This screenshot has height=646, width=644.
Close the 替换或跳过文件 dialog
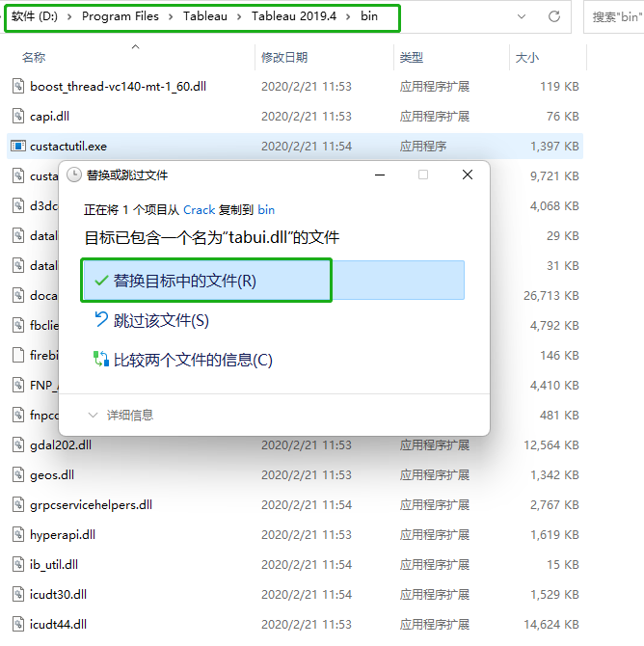point(468,175)
